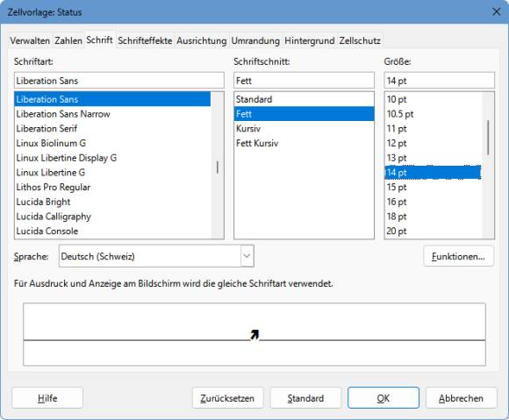Click the Zurücksetzen button
The width and height of the screenshot is (509, 420).
pos(227,398)
